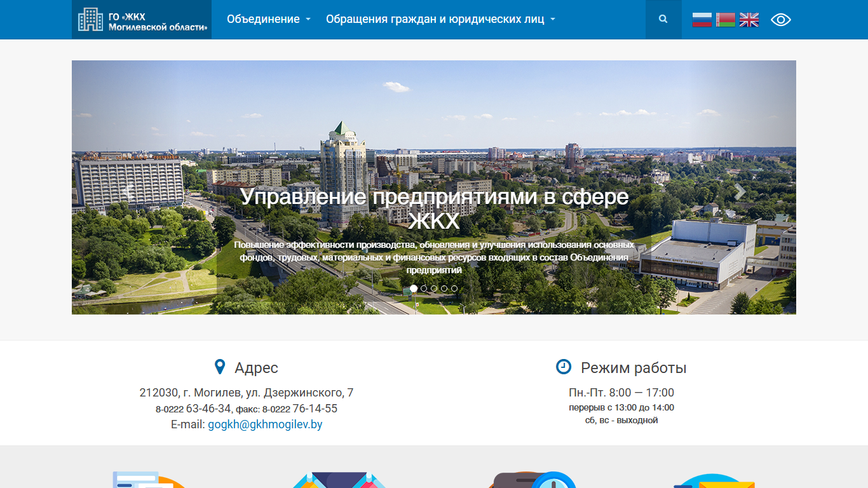Image resolution: width=868 pixels, height=488 pixels.
Task: Click the clock icon beside Режим работы
Action: click(x=564, y=367)
